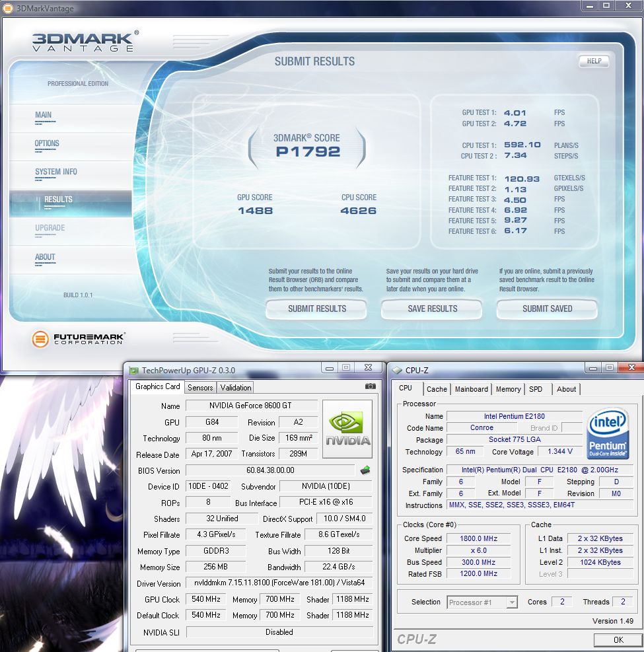Click the SUBMIT SAVED button
The height and width of the screenshot is (652, 644).
coord(547,309)
